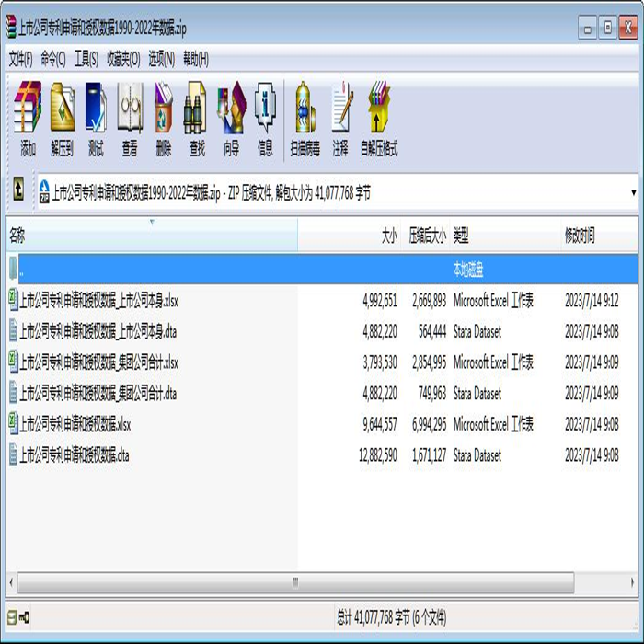Select 上市公司专利申请和授权数据_集团公司合计.dta file name
Image resolution: width=644 pixels, height=644 pixels.
[x=98, y=394]
